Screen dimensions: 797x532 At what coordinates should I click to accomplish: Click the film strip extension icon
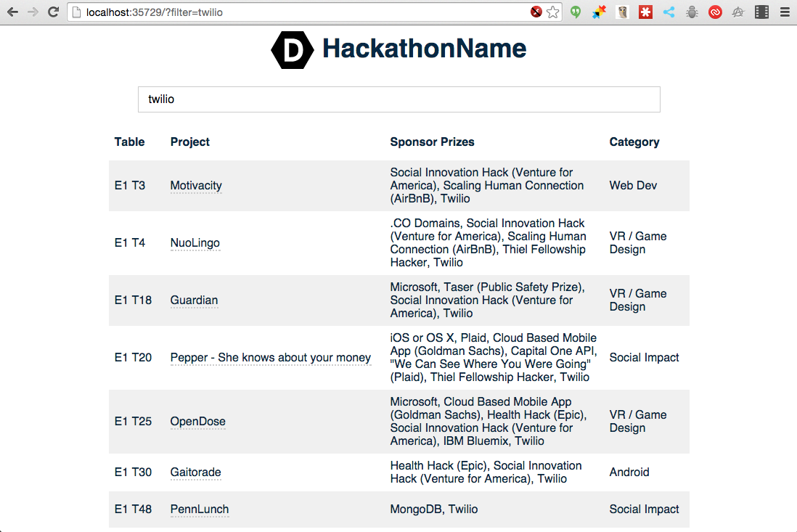[761, 12]
